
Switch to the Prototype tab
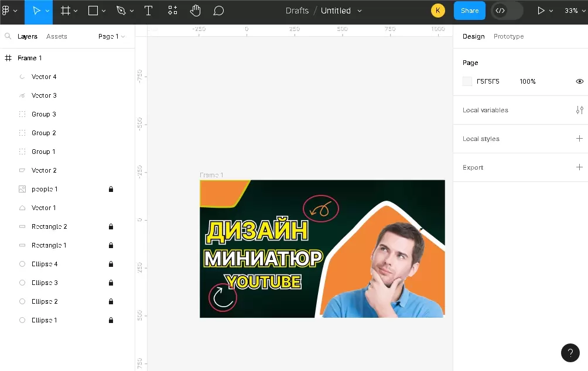tap(508, 36)
